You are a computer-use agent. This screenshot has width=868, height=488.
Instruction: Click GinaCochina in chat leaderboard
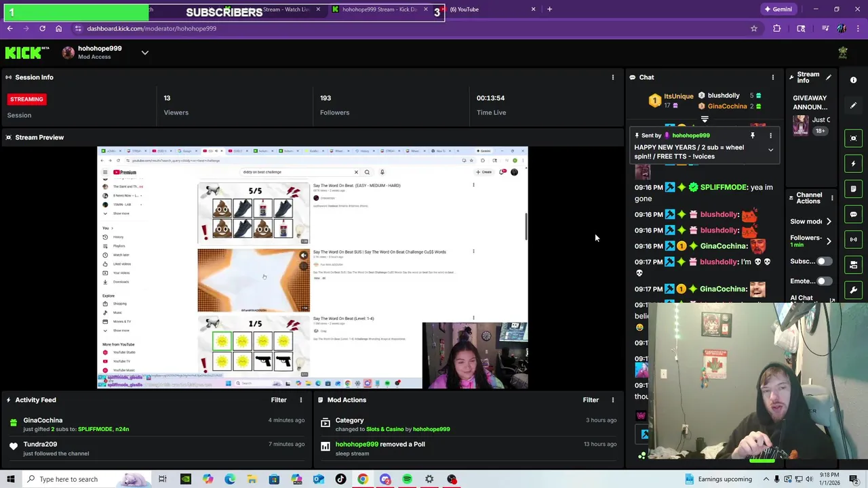click(727, 106)
